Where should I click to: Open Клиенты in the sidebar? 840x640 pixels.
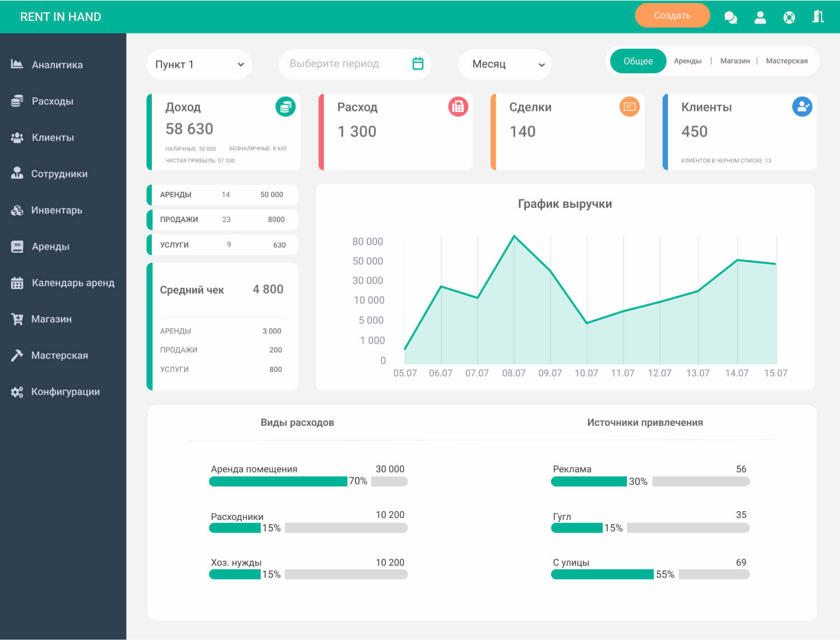point(53,137)
